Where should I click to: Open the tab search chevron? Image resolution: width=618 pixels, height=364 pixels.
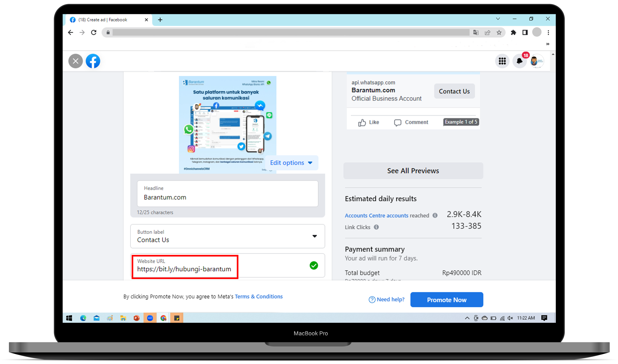(x=498, y=19)
